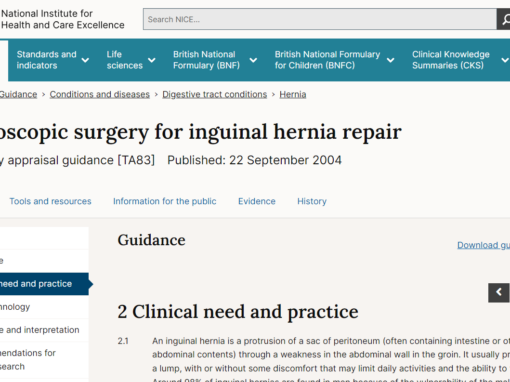The width and height of the screenshot is (510, 382).
Task: Switch to Information for the public tab
Action: (x=165, y=201)
